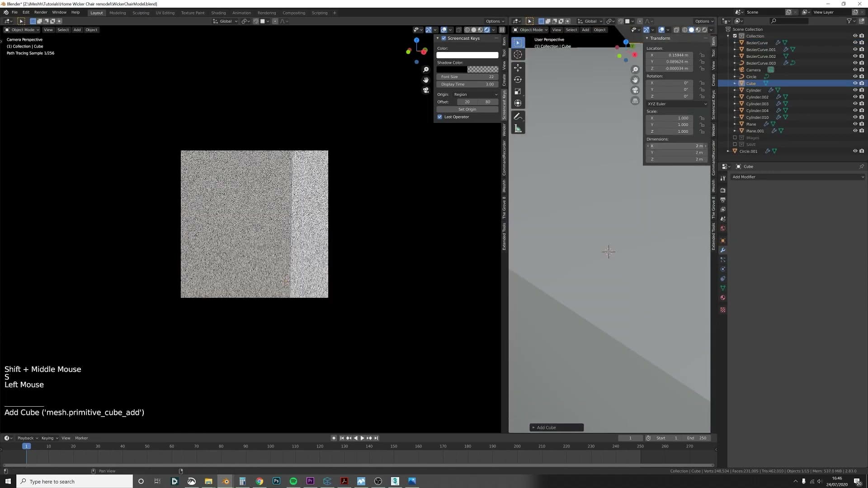Select the Annotate tool
This screenshot has height=488, width=868.
[518, 117]
